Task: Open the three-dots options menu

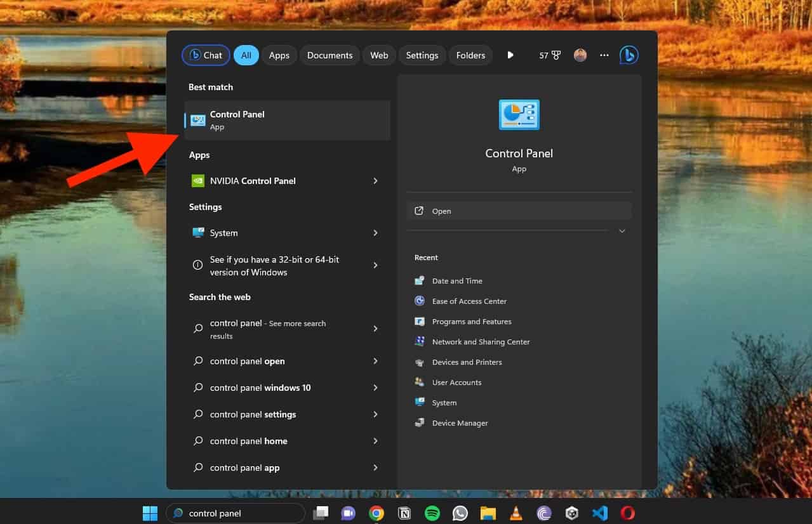Action: click(x=604, y=55)
